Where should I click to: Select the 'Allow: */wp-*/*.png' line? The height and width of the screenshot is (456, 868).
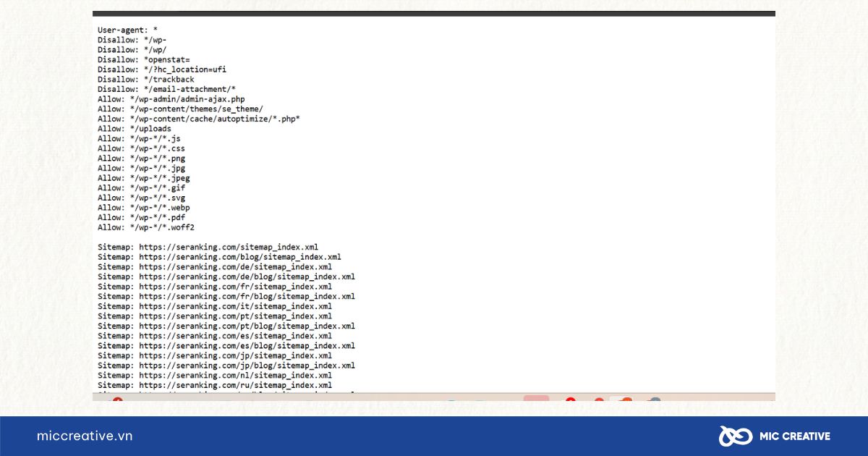coord(141,158)
